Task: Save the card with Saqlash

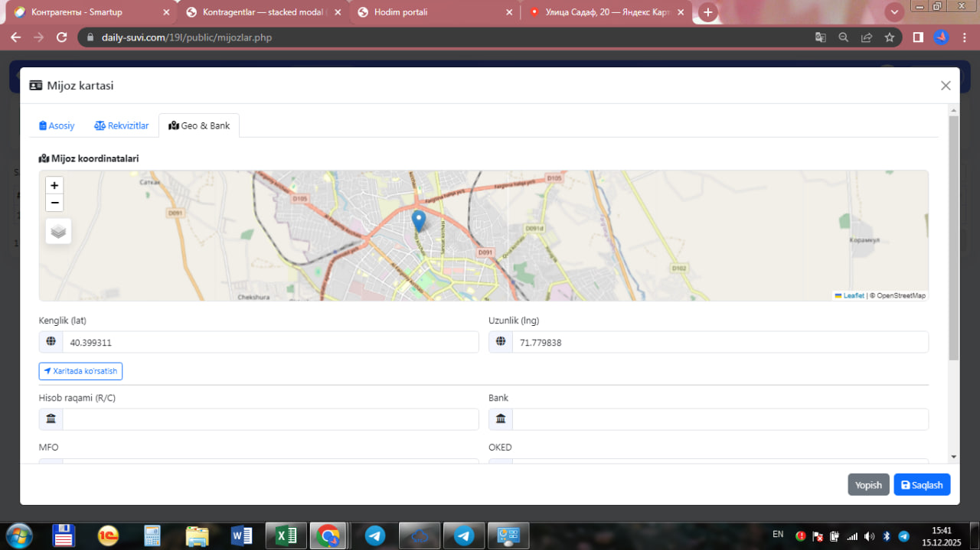Action: pos(922,485)
